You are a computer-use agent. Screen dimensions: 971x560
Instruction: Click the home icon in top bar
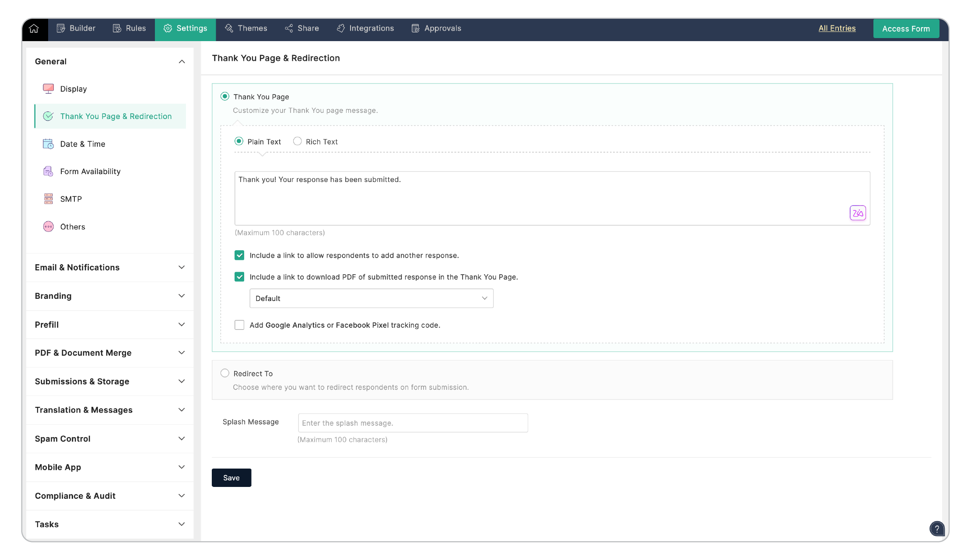click(34, 29)
